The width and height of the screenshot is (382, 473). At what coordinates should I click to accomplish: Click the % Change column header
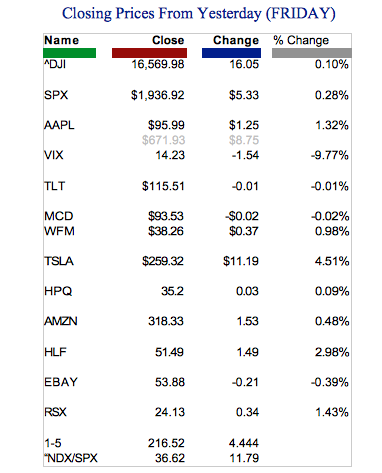pos(301,40)
